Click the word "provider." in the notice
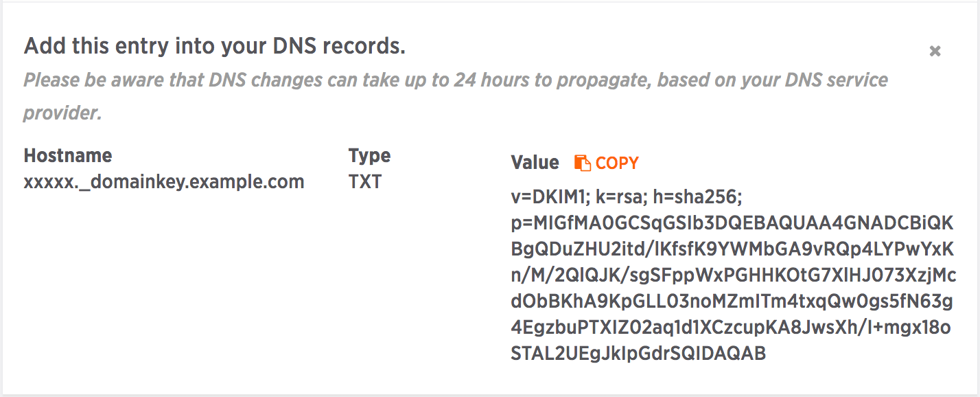Screen dimensions: 980x397 tap(63, 113)
